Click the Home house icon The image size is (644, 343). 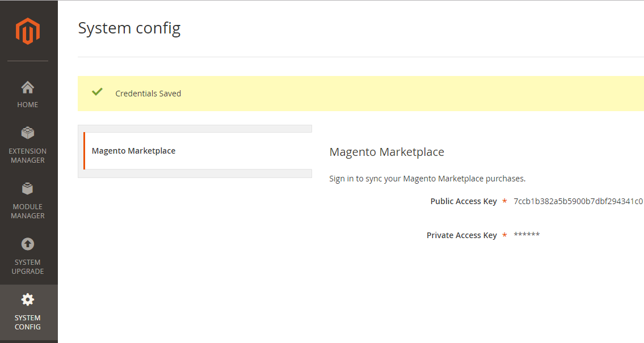click(x=28, y=87)
